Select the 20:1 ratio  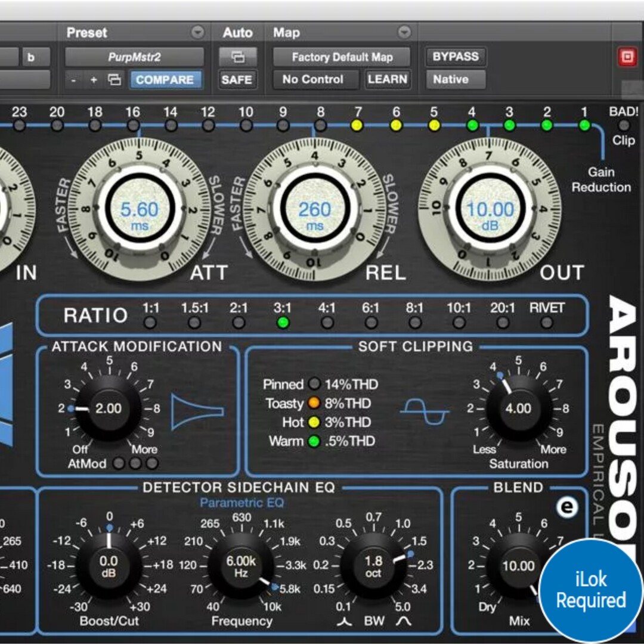coord(503,323)
